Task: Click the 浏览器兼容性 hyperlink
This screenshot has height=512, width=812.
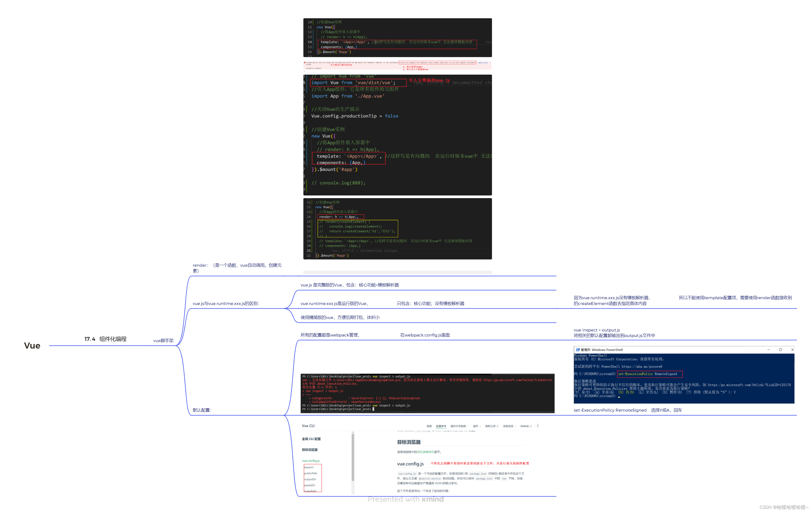Action: [x=426, y=452]
